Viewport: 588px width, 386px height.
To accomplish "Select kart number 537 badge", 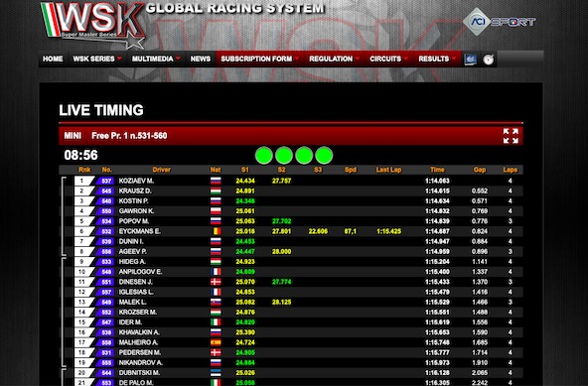I will pos(105,181).
